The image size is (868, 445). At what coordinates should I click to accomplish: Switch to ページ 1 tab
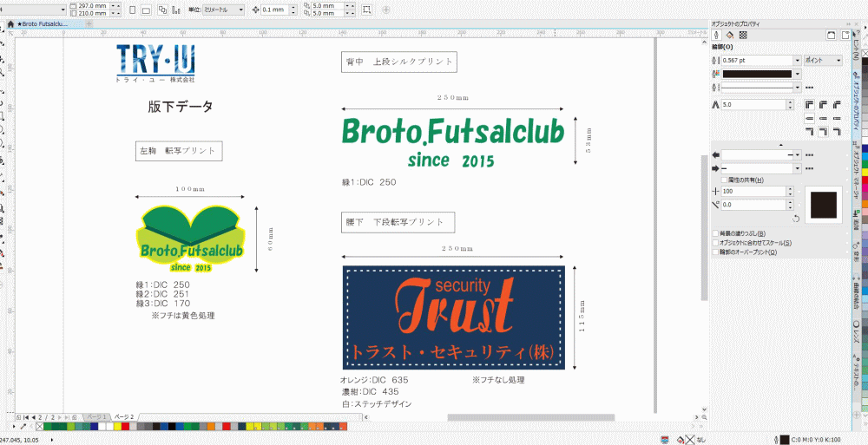coord(95,416)
